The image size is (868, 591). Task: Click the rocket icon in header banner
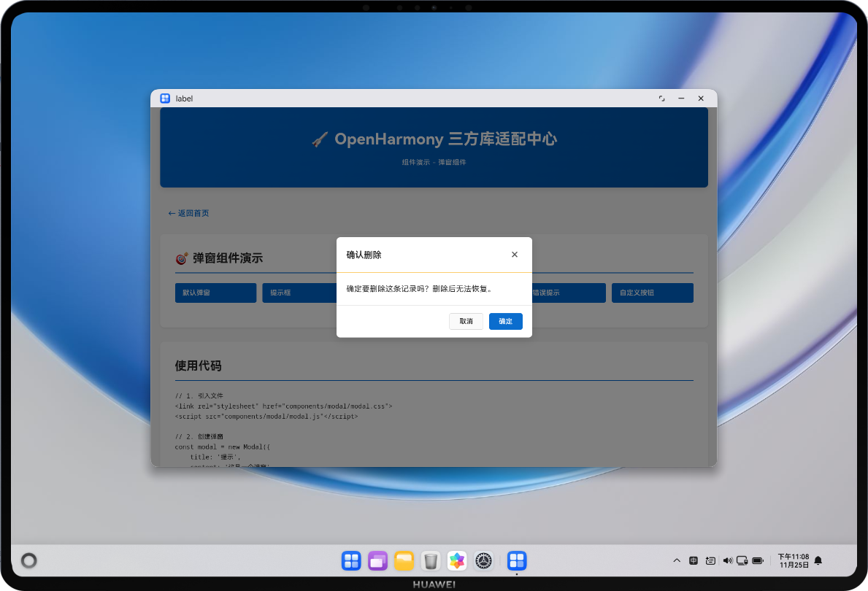(x=320, y=139)
